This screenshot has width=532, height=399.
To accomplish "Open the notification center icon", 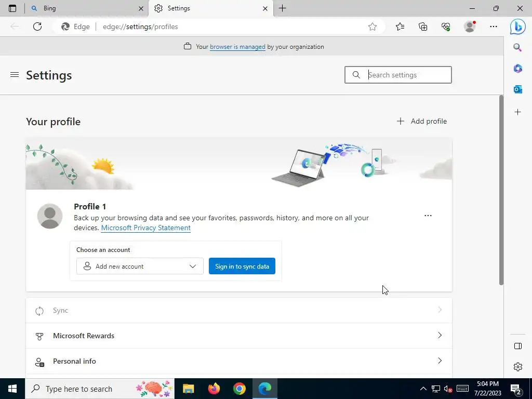I will [x=516, y=389].
